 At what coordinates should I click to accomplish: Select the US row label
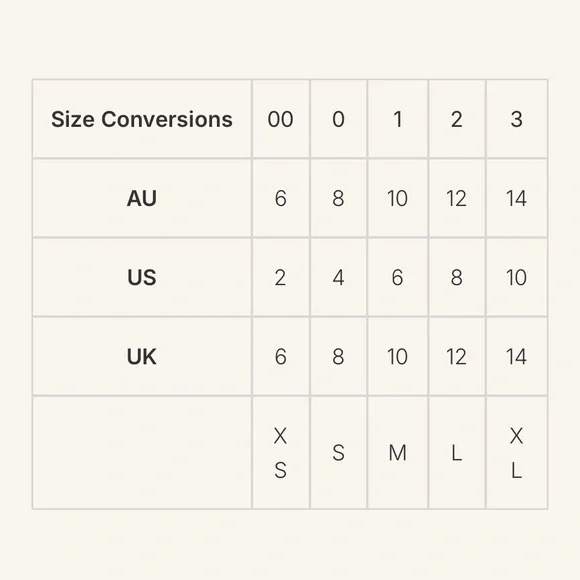[x=142, y=277]
